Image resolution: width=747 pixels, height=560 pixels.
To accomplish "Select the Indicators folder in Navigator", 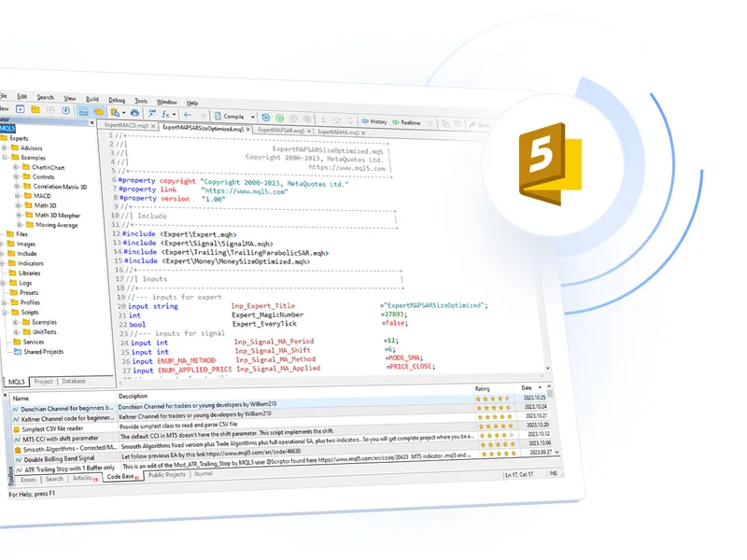I will pyautogui.click(x=26, y=263).
